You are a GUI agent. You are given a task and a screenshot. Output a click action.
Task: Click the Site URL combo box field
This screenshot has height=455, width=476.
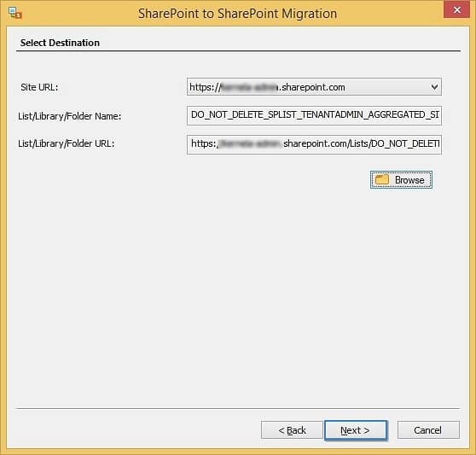[314, 87]
